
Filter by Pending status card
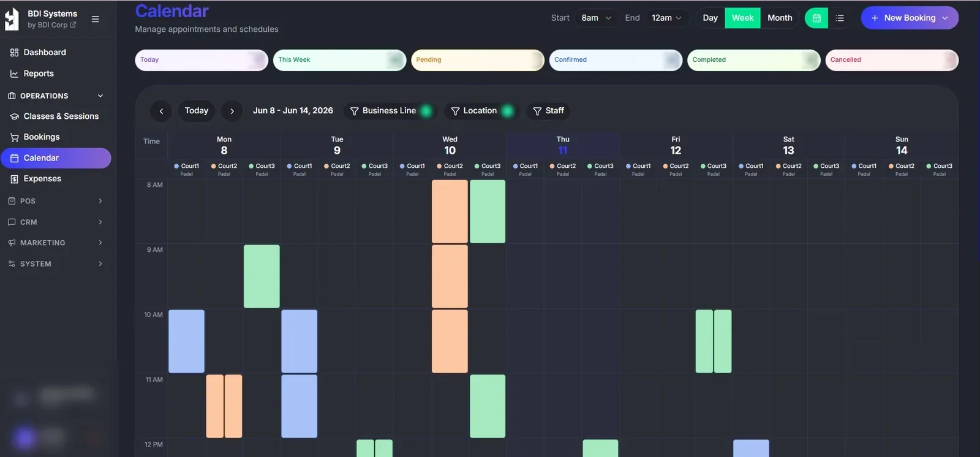(x=478, y=60)
